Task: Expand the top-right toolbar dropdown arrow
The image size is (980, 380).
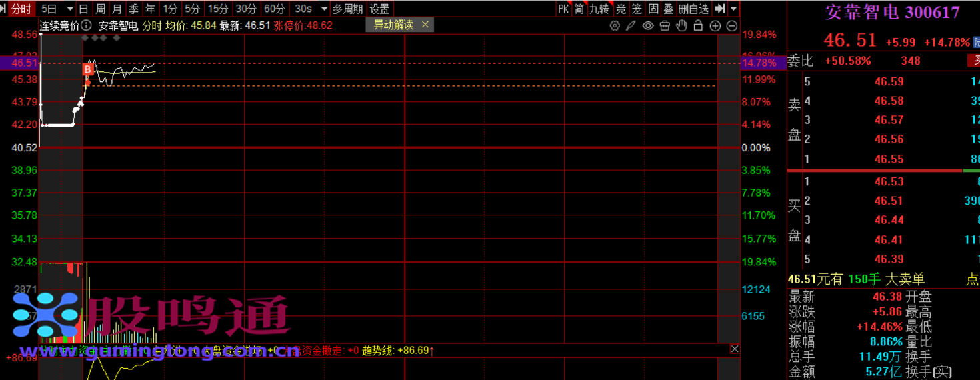Action: pyautogui.click(x=734, y=9)
